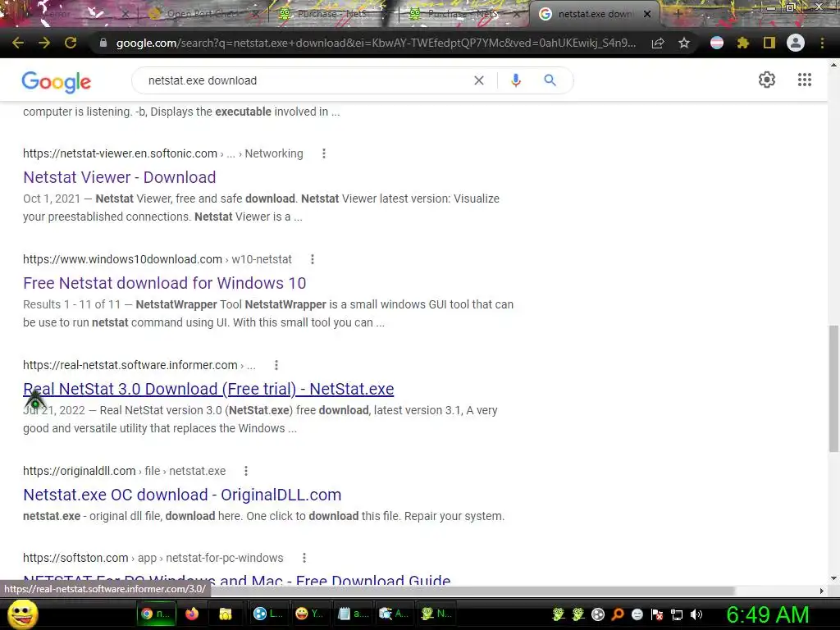Bookmark this page with the star
The width and height of the screenshot is (840, 630).
(x=683, y=43)
